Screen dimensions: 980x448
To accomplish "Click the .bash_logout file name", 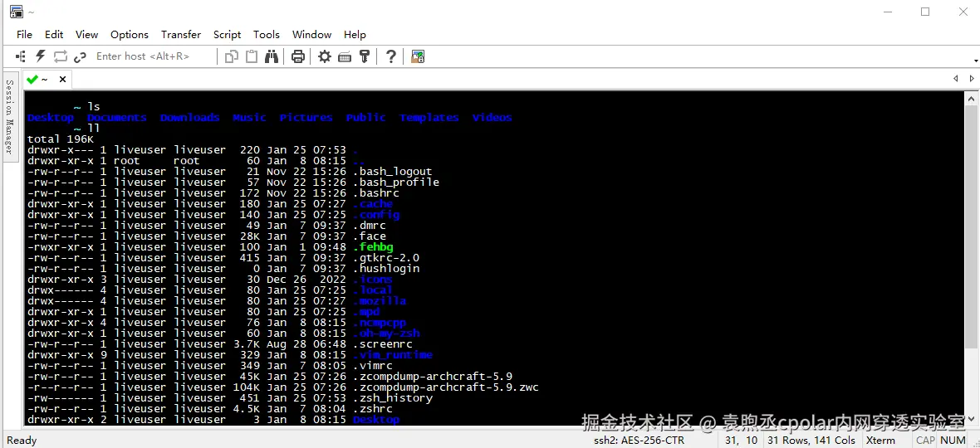I will [x=393, y=171].
